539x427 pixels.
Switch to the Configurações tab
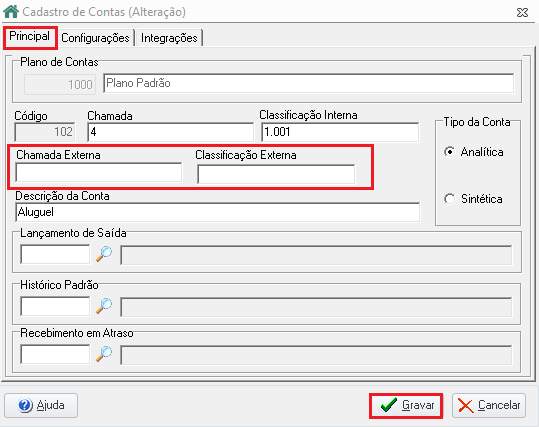pos(95,38)
